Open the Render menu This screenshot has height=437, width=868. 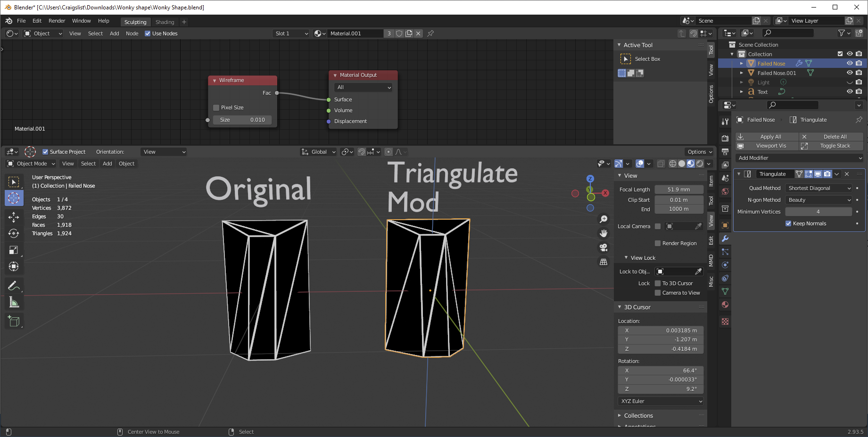(x=57, y=21)
